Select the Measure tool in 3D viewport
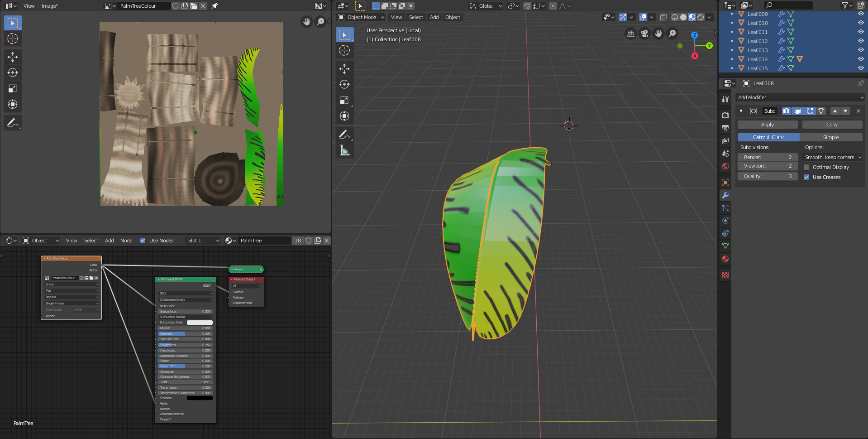 (x=344, y=150)
